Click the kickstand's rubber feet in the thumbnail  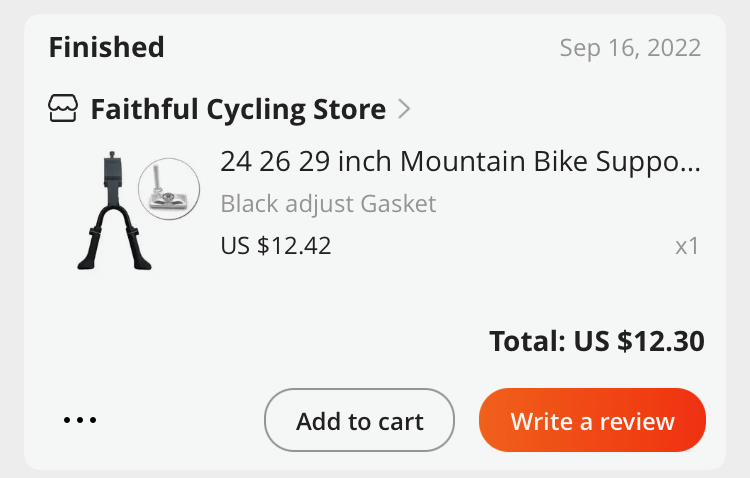click(114, 261)
